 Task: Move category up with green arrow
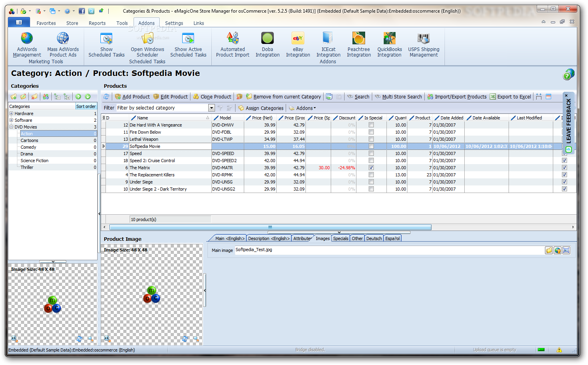[x=78, y=96]
